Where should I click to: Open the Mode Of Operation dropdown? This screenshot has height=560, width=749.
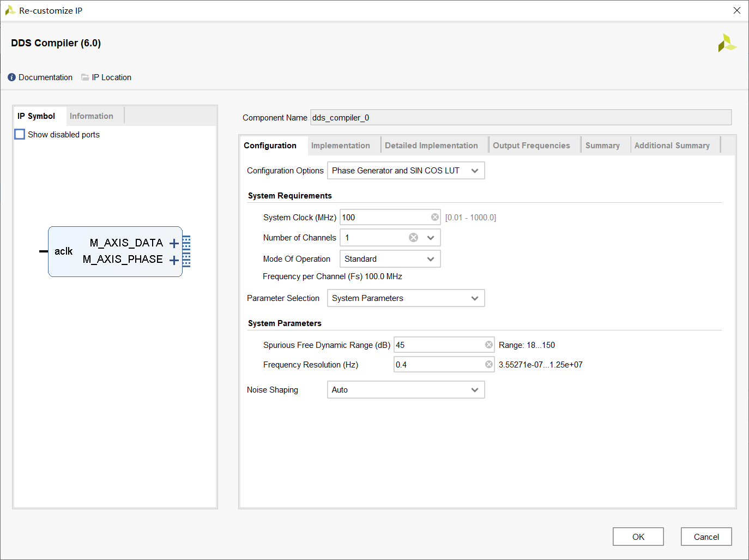390,259
